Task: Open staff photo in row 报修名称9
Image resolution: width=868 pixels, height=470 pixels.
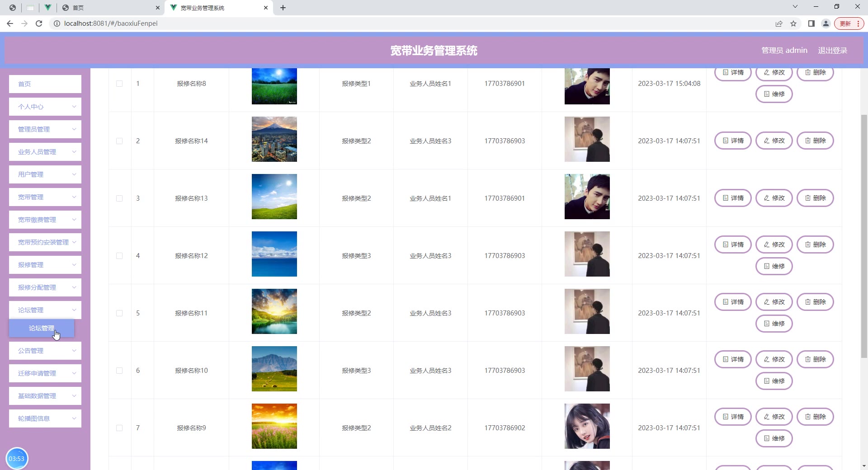Action: (x=587, y=426)
